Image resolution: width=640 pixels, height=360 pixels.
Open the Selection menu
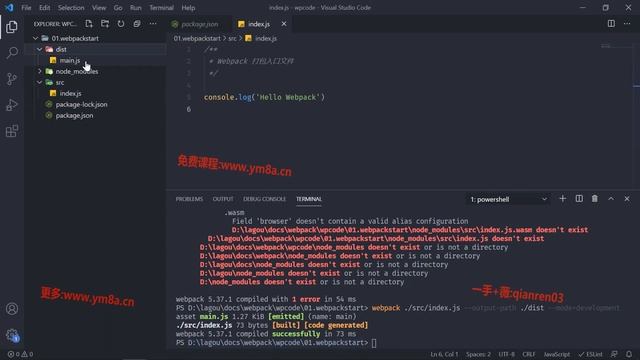[71, 7]
